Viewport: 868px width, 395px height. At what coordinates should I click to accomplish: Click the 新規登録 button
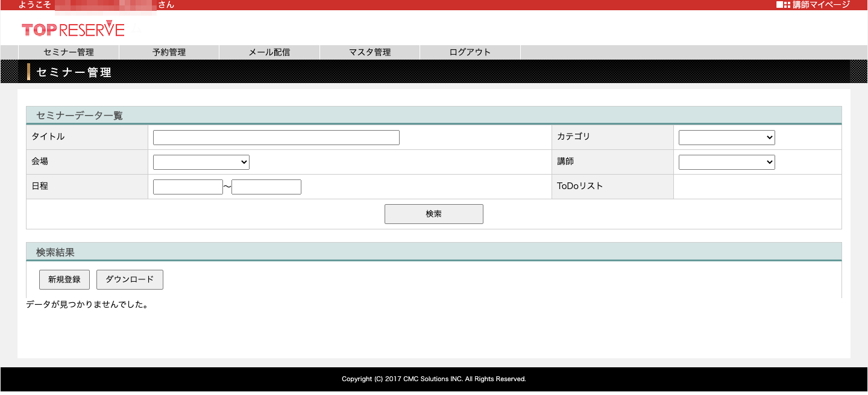[x=64, y=279]
